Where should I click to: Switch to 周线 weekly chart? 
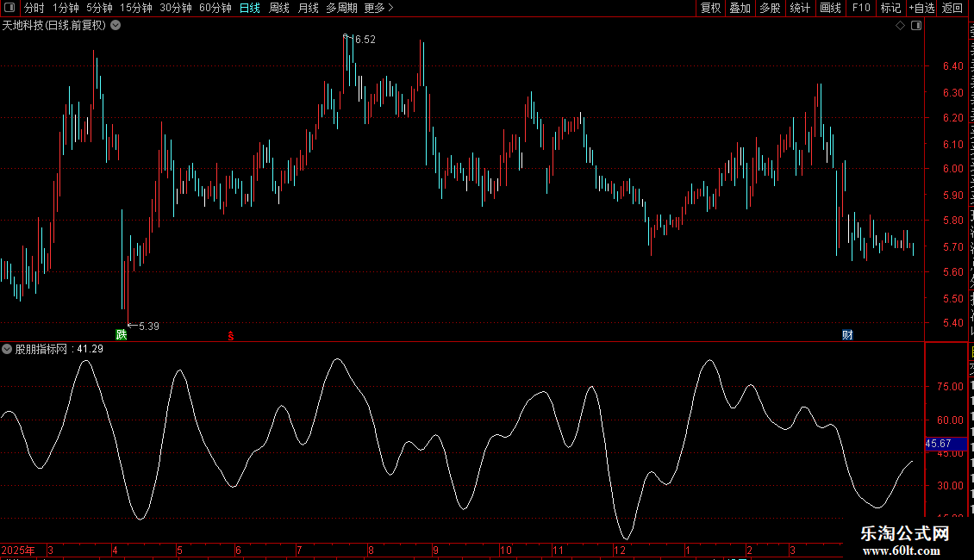tap(279, 8)
